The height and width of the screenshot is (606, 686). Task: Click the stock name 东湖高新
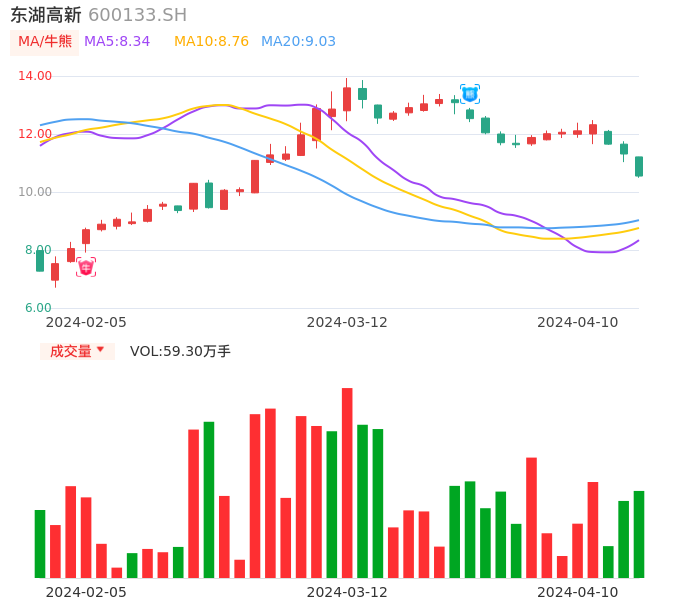(x=45, y=15)
